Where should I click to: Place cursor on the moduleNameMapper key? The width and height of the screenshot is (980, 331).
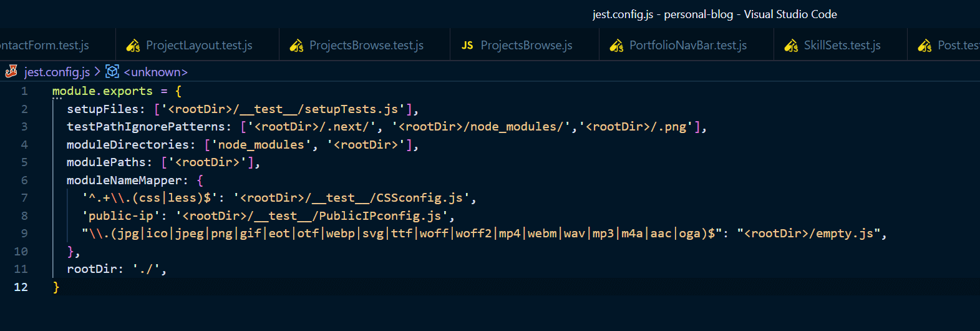[124, 180]
